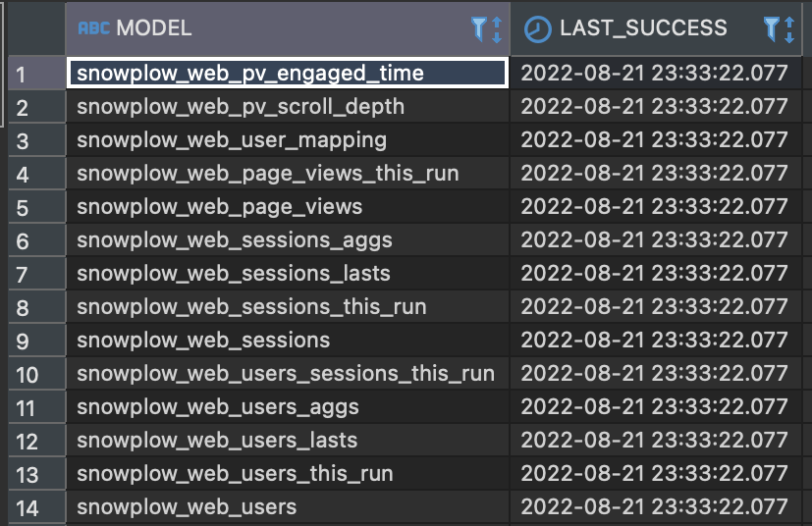812x526 pixels.
Task: Click cell snowplow_web_users_sessions_this_run
Action: [288, 374]
